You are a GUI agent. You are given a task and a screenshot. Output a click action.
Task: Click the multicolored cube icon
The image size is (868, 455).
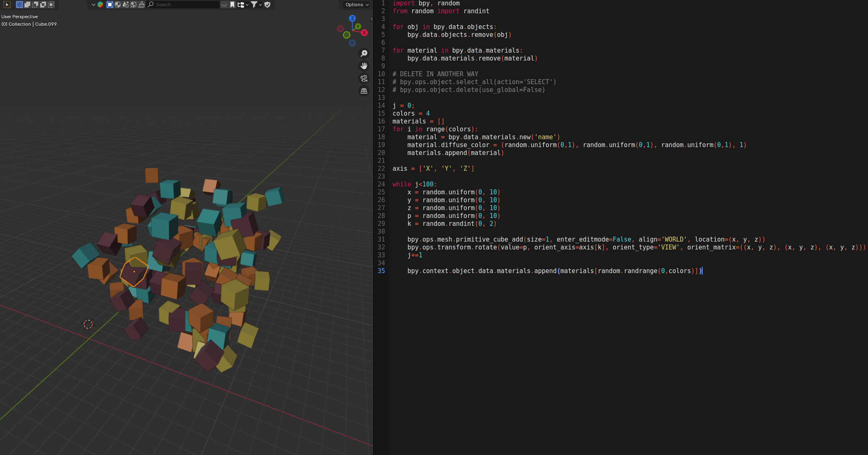100,5
